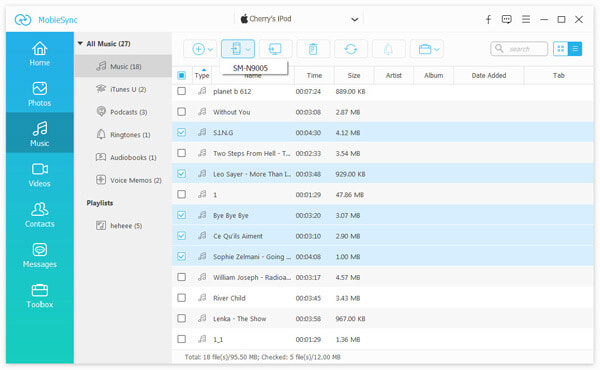Click the ringtone bell toolbar icon
Image resolution: width=600 pixels, height=370 pixels.
pos(388,49)
